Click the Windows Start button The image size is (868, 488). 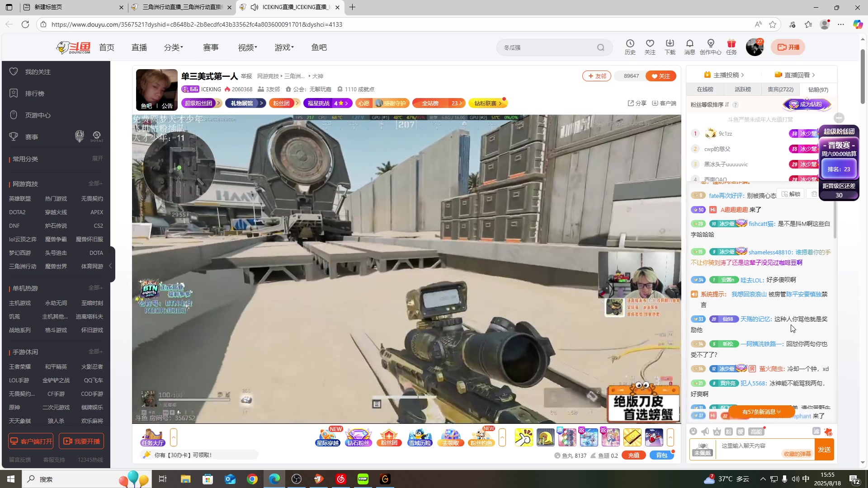(11, 479)
